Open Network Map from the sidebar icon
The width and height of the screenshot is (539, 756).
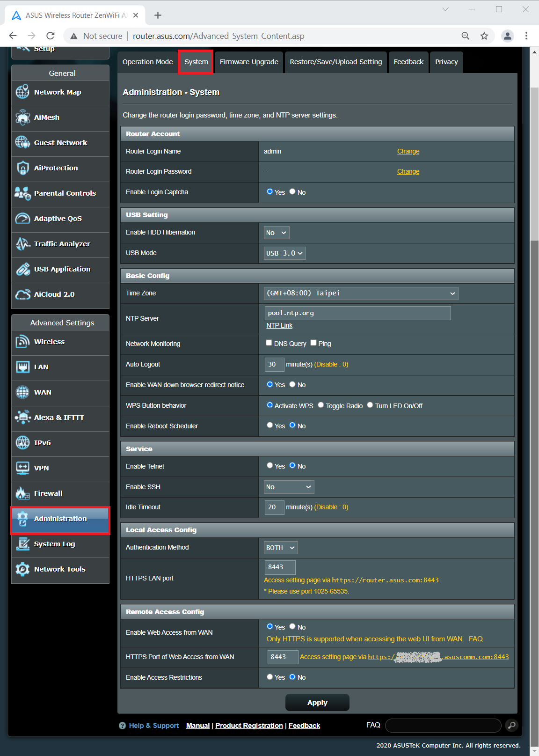[x=22, y=92]
